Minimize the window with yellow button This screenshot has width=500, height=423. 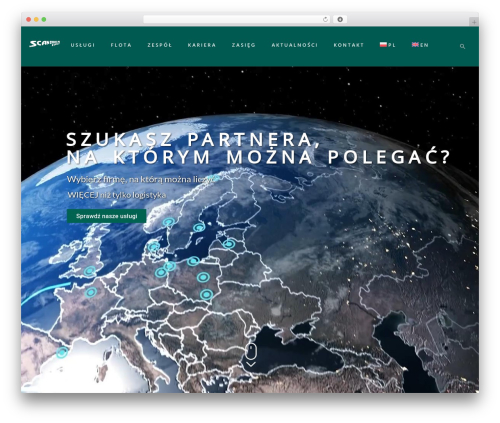coord(36,19)
